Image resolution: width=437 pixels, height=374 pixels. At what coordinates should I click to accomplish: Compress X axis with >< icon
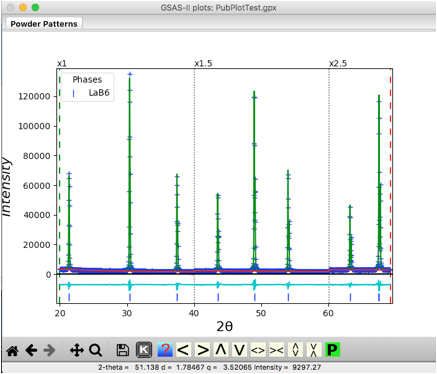coord(277,350)
